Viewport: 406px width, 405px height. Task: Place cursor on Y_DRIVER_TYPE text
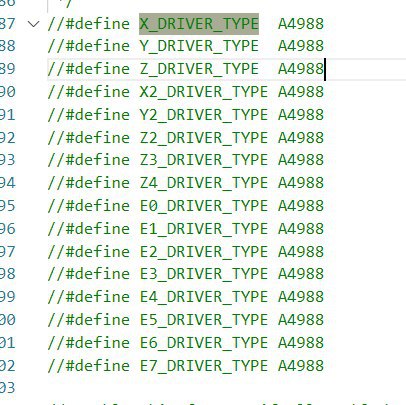pyautogui.click(x=199, y=46)
